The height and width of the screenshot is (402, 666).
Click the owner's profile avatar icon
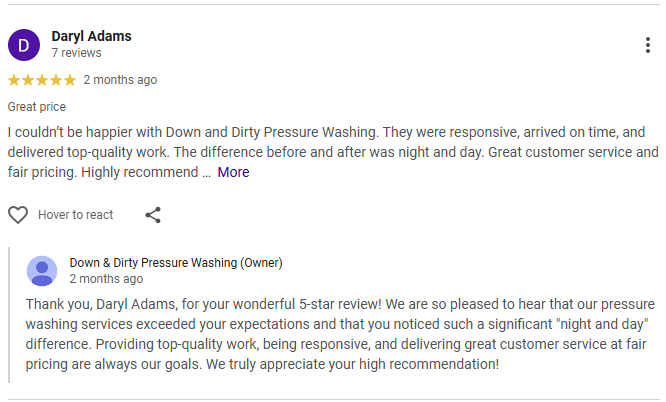click(42, 271)
